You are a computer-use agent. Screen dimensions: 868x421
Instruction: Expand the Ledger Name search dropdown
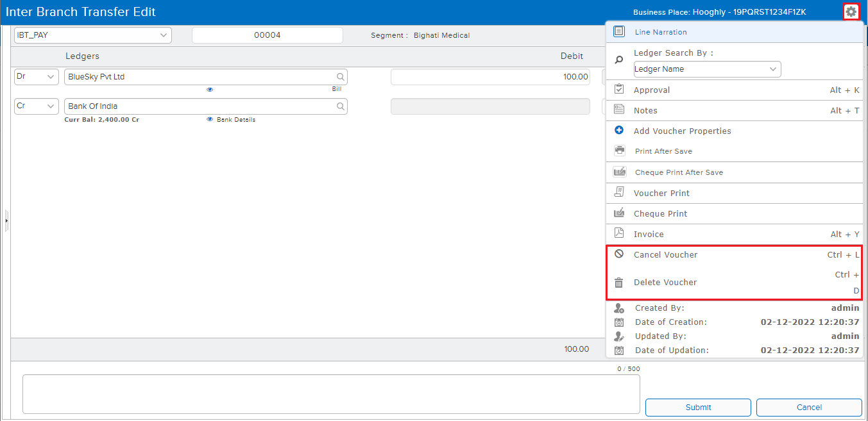point(707,69)
